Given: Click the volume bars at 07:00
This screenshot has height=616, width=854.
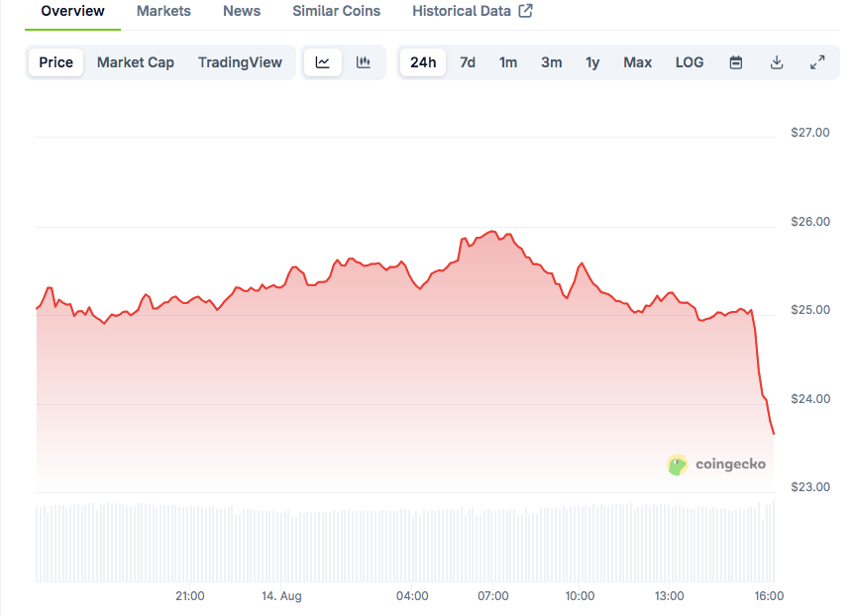Looking at the screenshot, I should tap(493, 545).
